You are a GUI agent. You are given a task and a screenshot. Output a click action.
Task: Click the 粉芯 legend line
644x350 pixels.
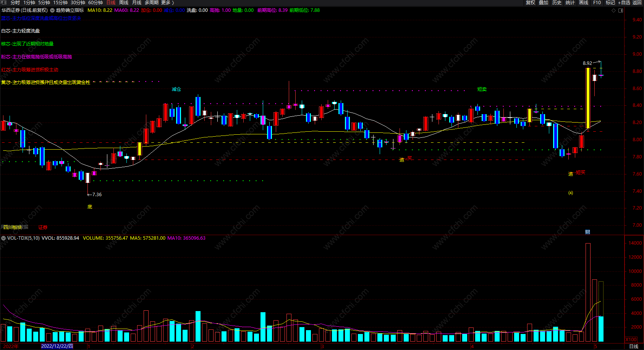pos(37,57)
